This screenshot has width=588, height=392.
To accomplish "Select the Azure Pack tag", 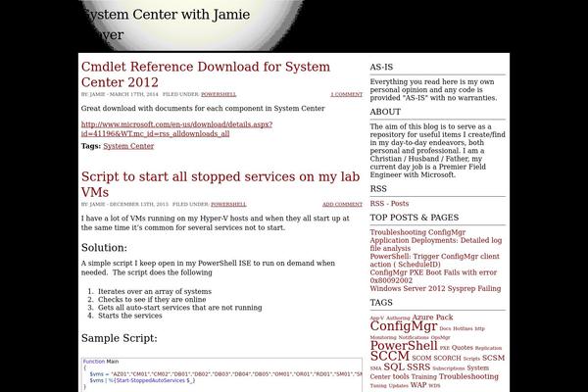I will pos(432,318).
